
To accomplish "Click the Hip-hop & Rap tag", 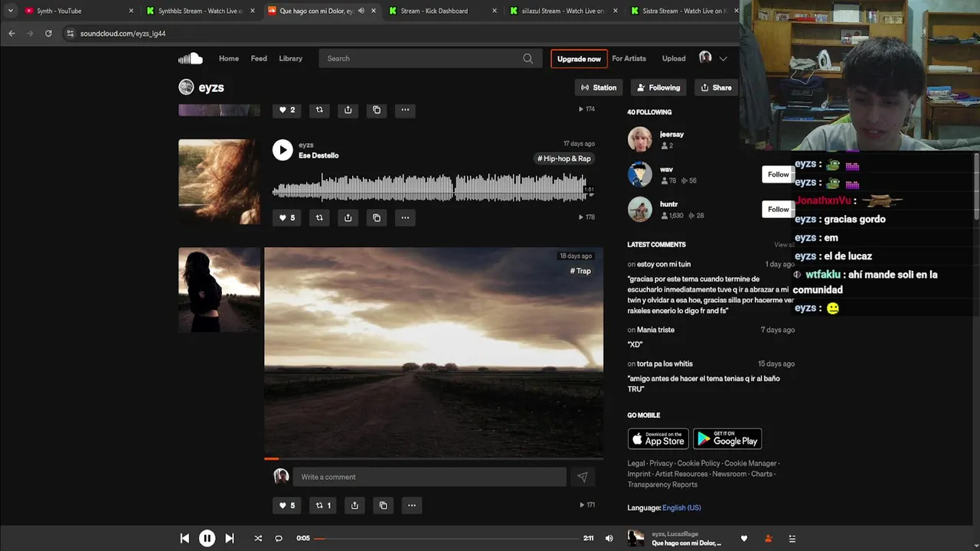I will 564,158.
